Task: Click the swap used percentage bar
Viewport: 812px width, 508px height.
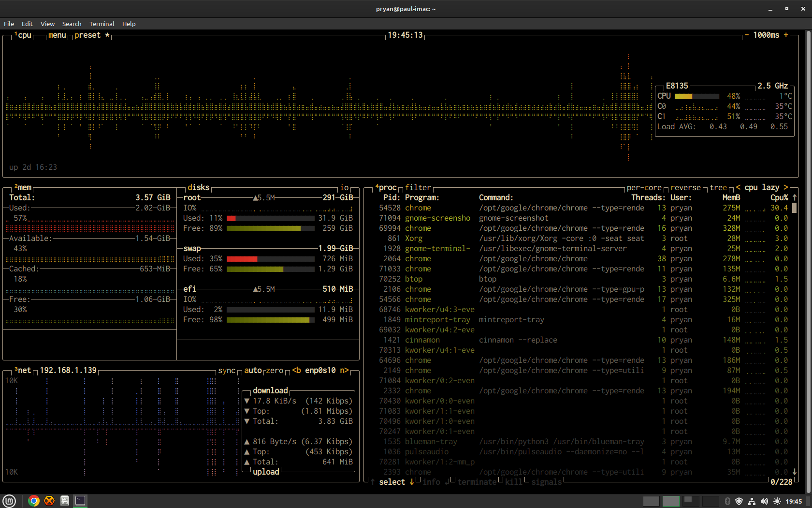Action: pyautogui.click(x=270, y=259)
